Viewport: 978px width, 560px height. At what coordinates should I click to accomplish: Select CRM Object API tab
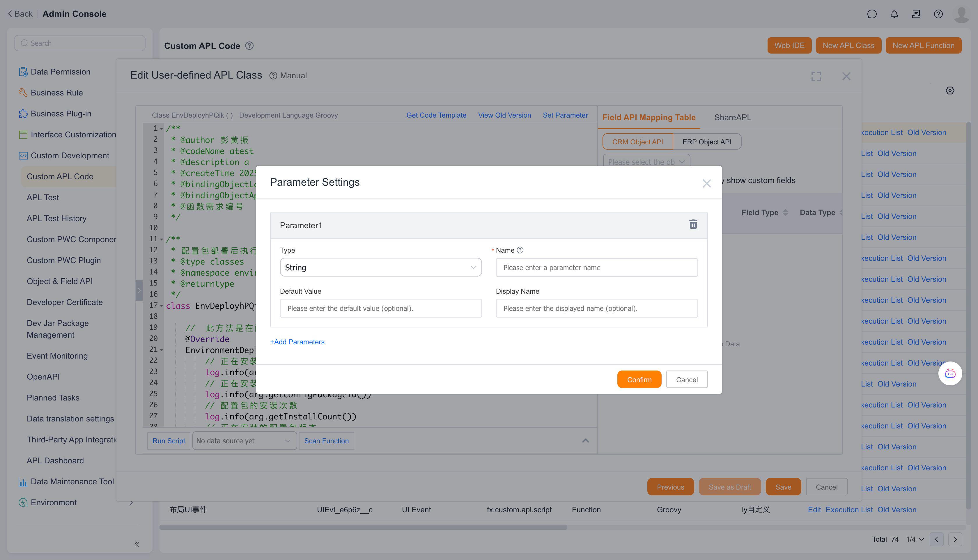(638, 141)
